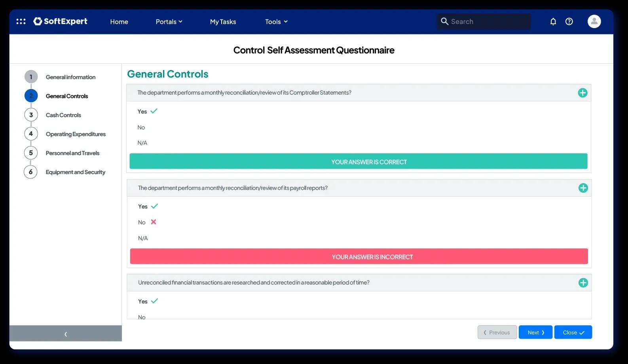
Task: Select Yes for Comptroller Statements question
Action: [142, 112]
